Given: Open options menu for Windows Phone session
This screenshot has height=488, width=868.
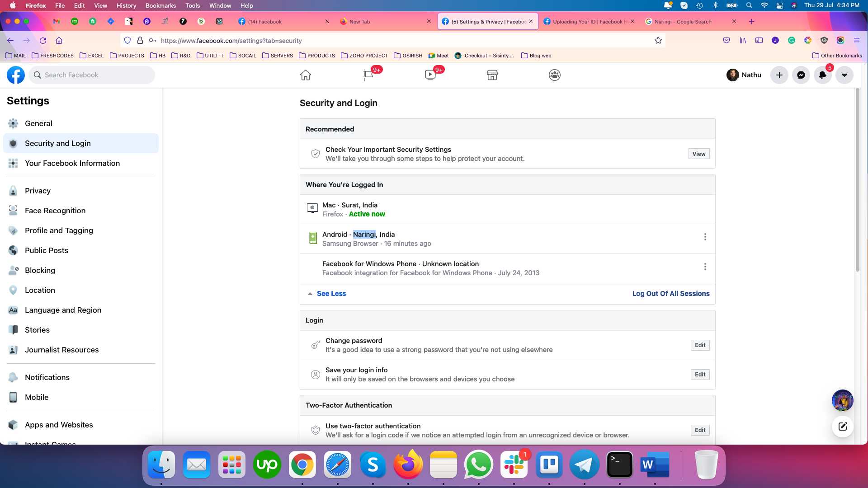Looking at the screenshot, I should [705, 267].
